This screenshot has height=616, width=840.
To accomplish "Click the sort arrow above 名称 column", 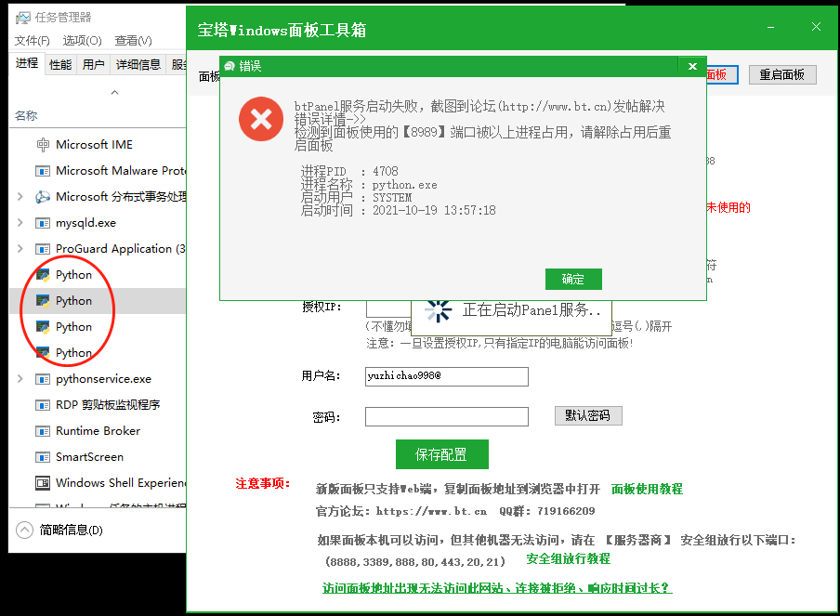I will (114, 93).
